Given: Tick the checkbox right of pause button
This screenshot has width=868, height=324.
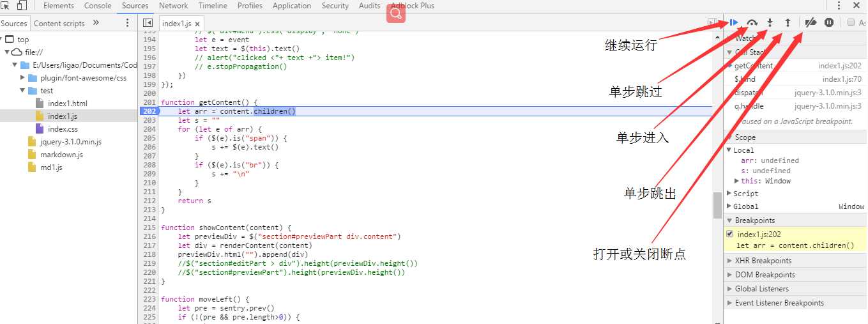Looking at the screenshot, I should click(x=851, y=22).
